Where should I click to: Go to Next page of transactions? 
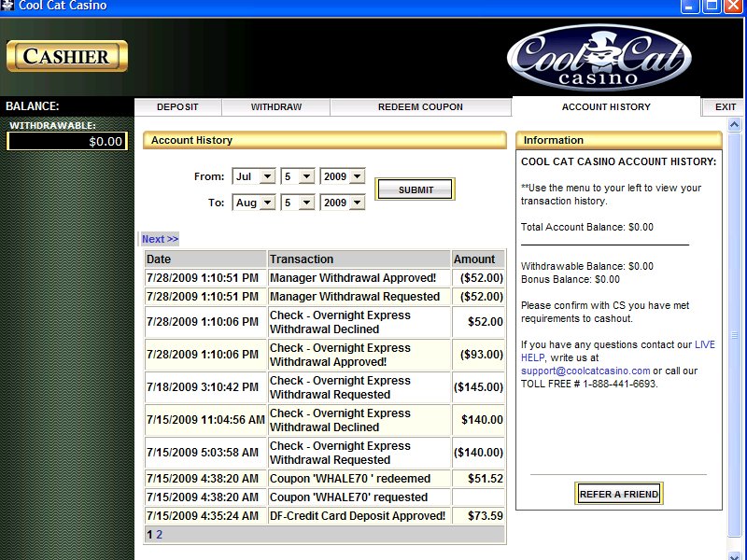pyautogui.click(x=160, y=239)
